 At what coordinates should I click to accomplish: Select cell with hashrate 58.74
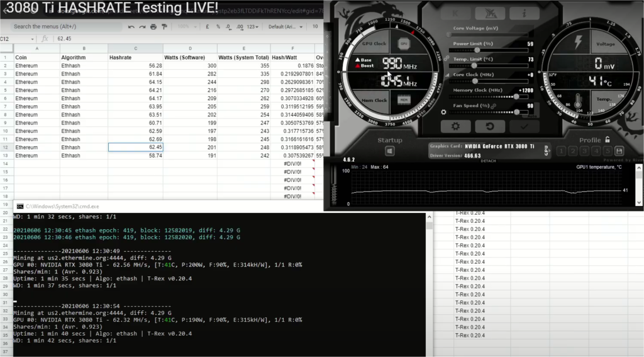tap(136, 156)
